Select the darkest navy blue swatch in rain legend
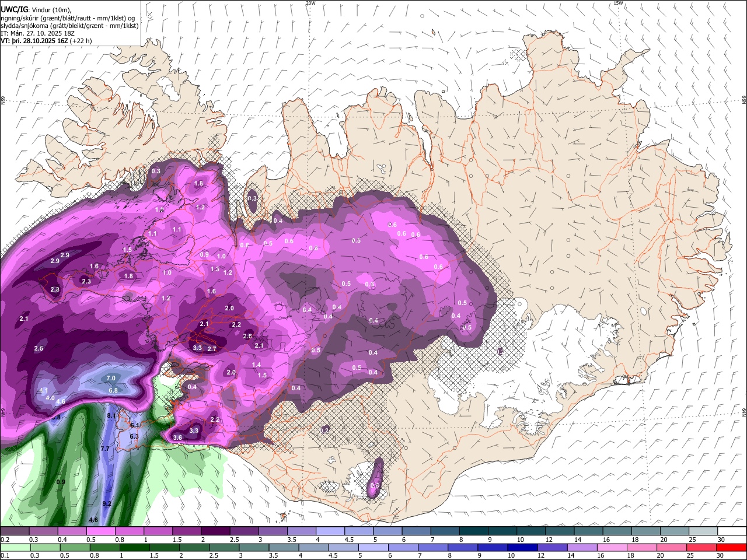The image size is (747, 560). point(522,547)
